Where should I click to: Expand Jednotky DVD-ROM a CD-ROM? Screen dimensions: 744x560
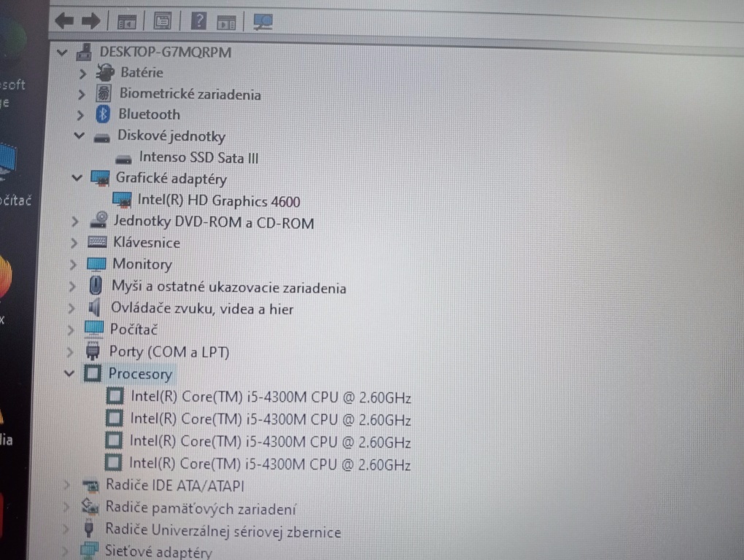click(74, 222)
